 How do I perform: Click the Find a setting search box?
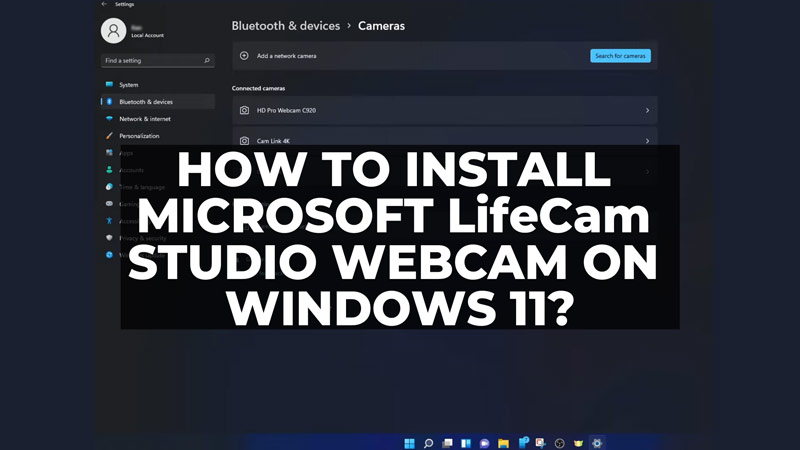(157, 60)
